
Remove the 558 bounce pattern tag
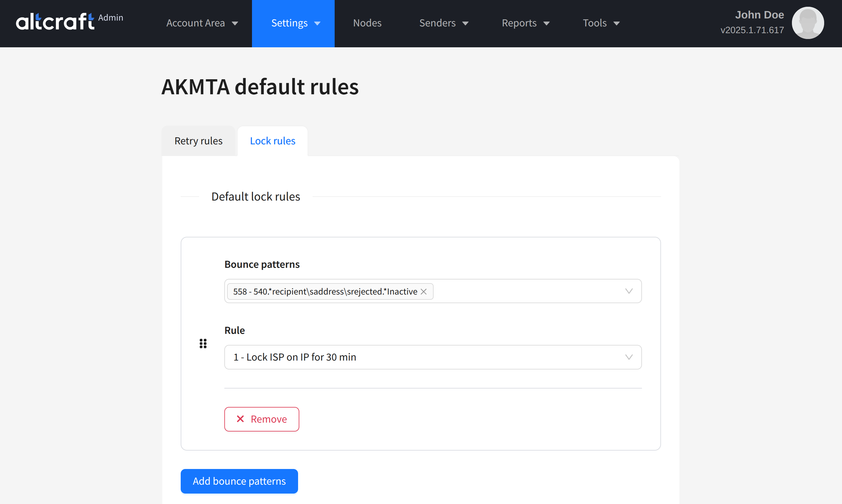coord(423,291)
